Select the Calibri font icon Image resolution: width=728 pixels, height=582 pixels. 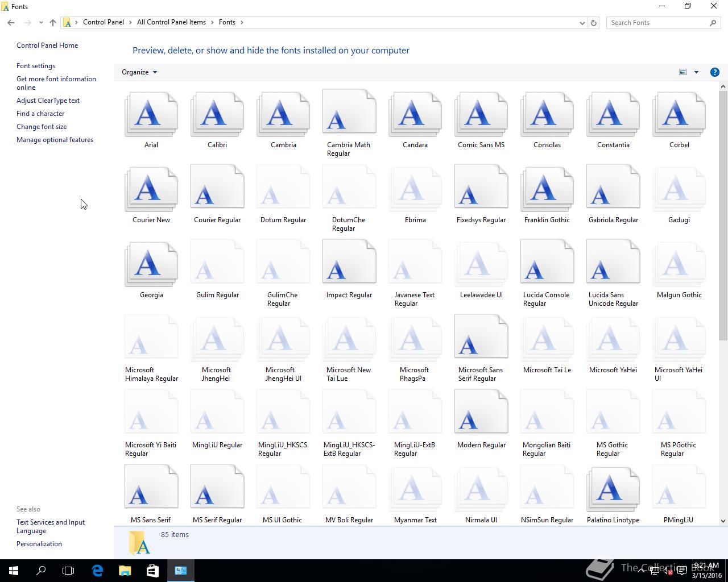217,114
